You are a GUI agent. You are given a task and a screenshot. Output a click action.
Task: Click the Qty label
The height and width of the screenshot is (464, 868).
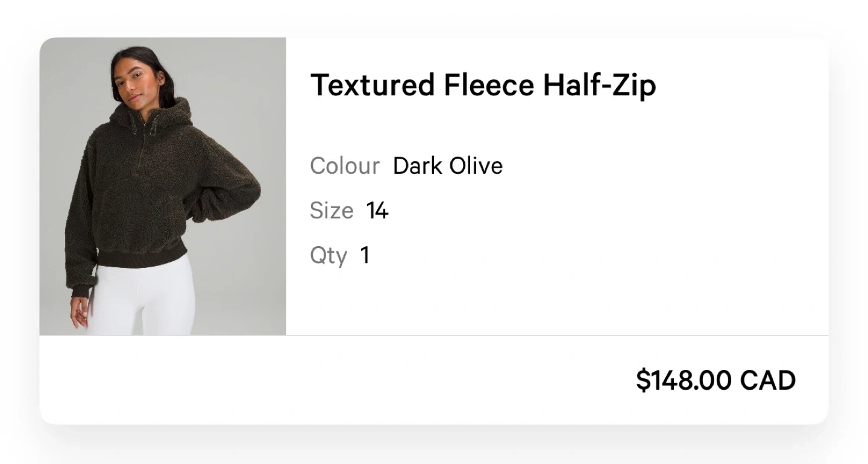pos(329,256)
